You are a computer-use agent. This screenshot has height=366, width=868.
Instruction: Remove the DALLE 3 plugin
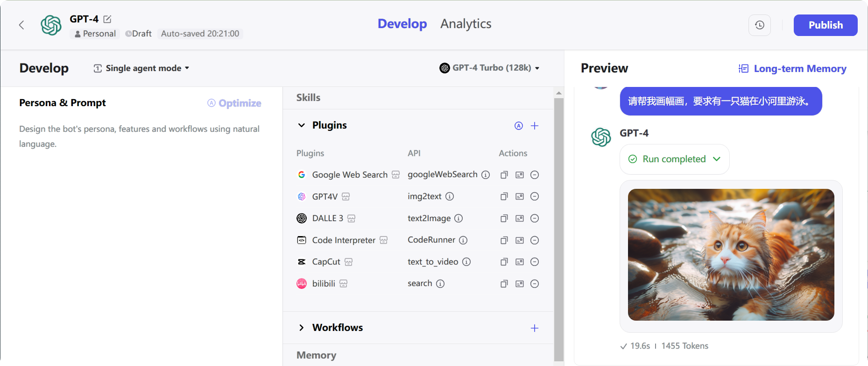click(535, 218)
